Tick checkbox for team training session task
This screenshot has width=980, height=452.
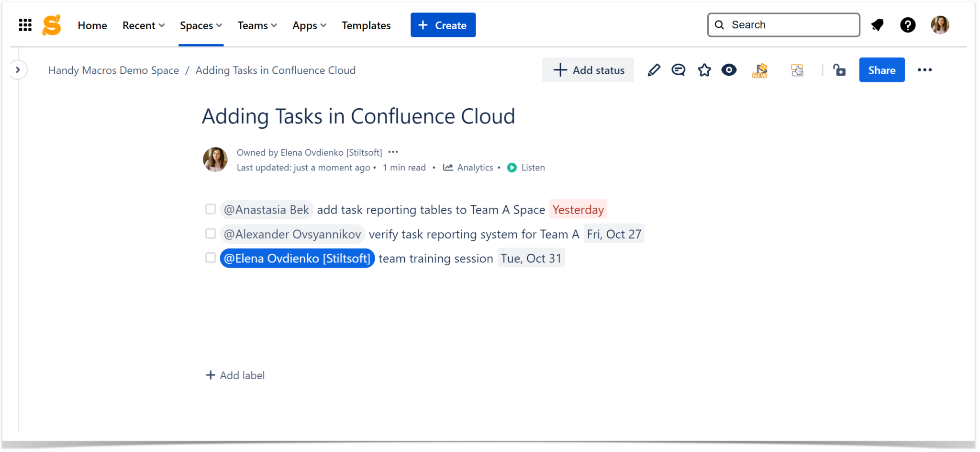coord(210,258)
